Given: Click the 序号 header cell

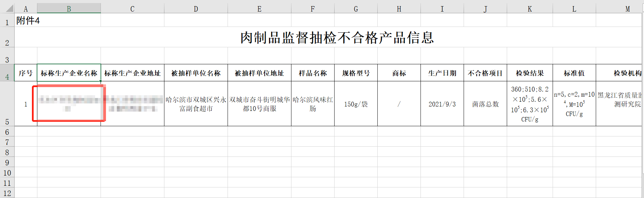Looking at the screenshot, I should coord(25,73).
